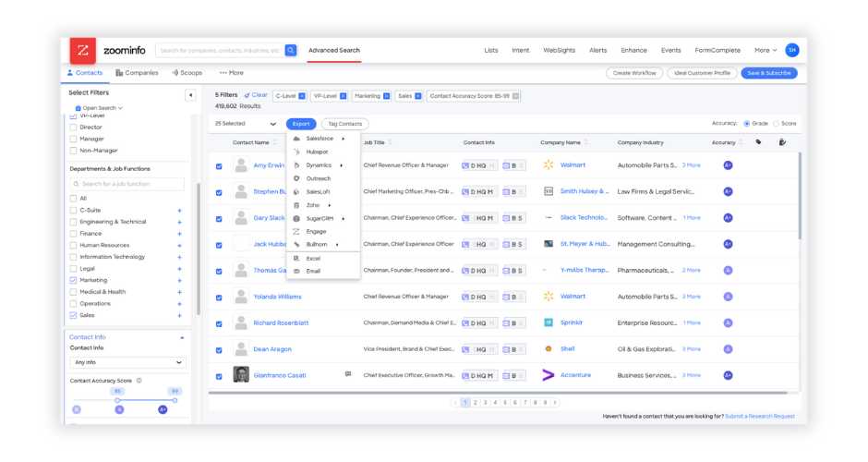Click the Sprinklr company logo icon
The width and height of the screenshot is (868, 462).
[x=548, y=322]
